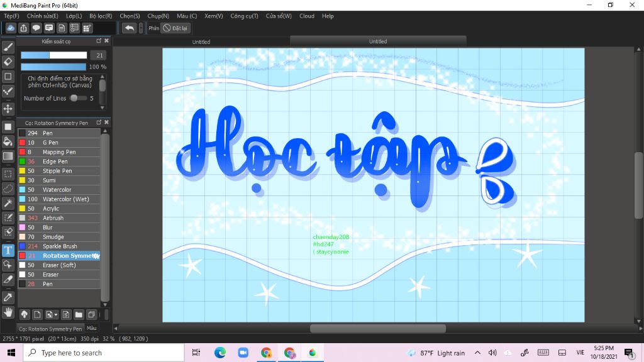This screenshot has width=644, height=362.
Task: Select the rectangular Selection tool
Action: point(8,173)
